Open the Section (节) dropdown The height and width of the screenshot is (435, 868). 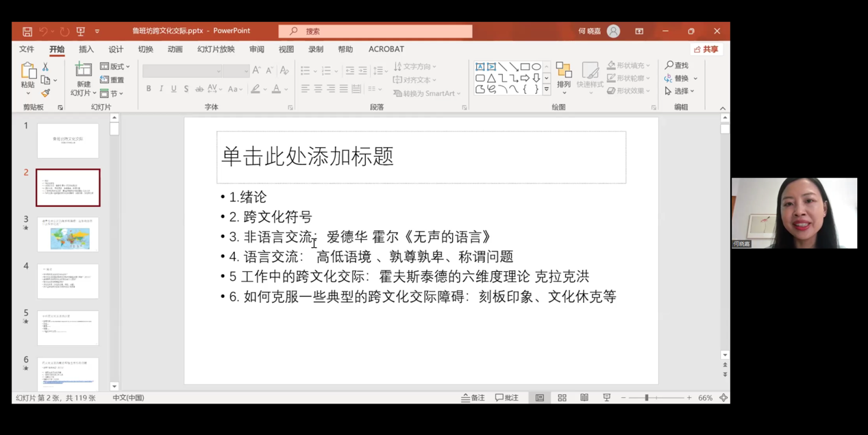tap(111, 93)
